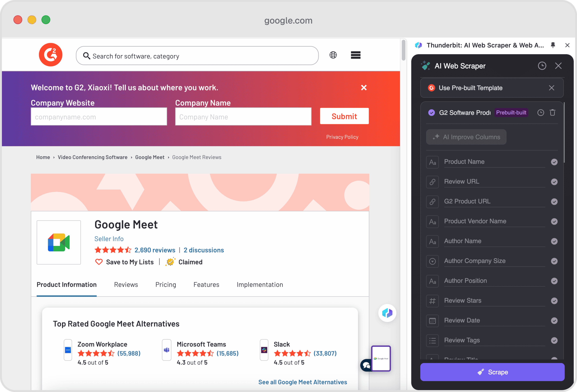The image size is (577, 392).
Task: Click the G2 logo
Action: click(51, 55)
